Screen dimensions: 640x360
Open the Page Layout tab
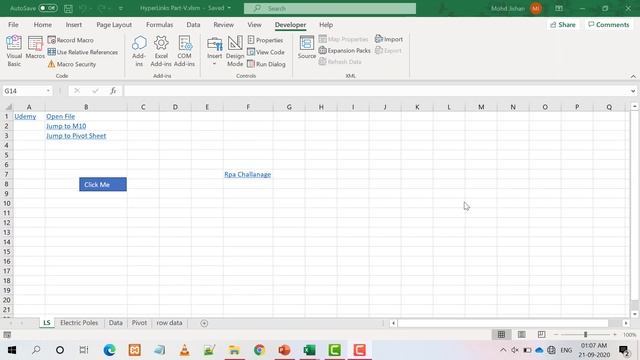pos(114,25)
